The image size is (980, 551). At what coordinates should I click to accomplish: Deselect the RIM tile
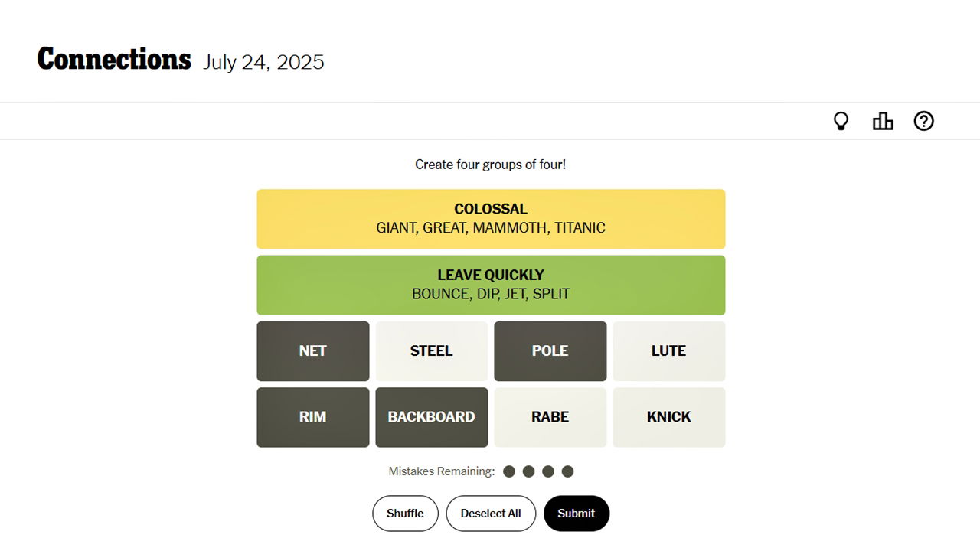pyautogui.click(x=312, y=417)
